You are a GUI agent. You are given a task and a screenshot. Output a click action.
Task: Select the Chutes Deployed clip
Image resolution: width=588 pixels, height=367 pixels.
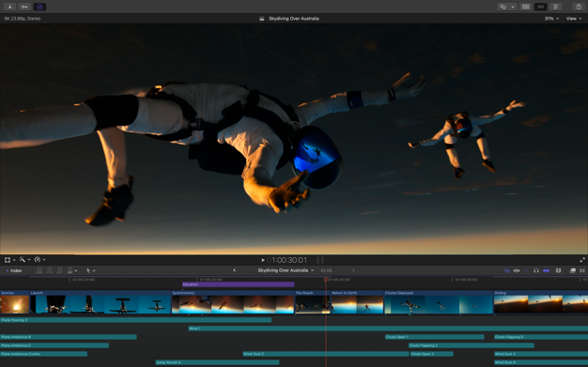click(x=439, y=302)
